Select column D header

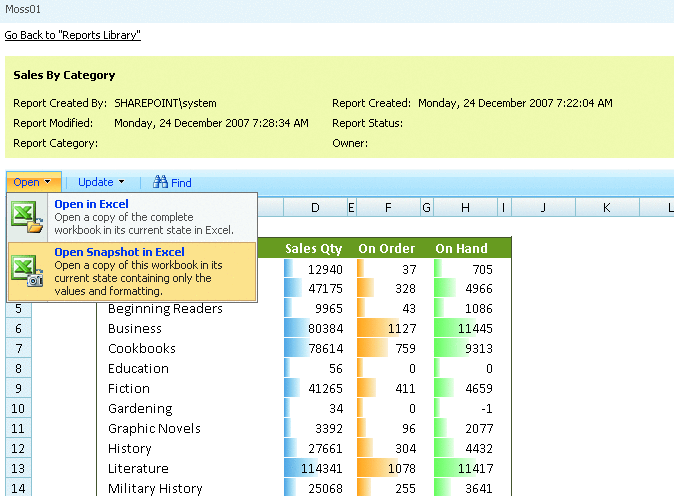click(x=315, y=208)
